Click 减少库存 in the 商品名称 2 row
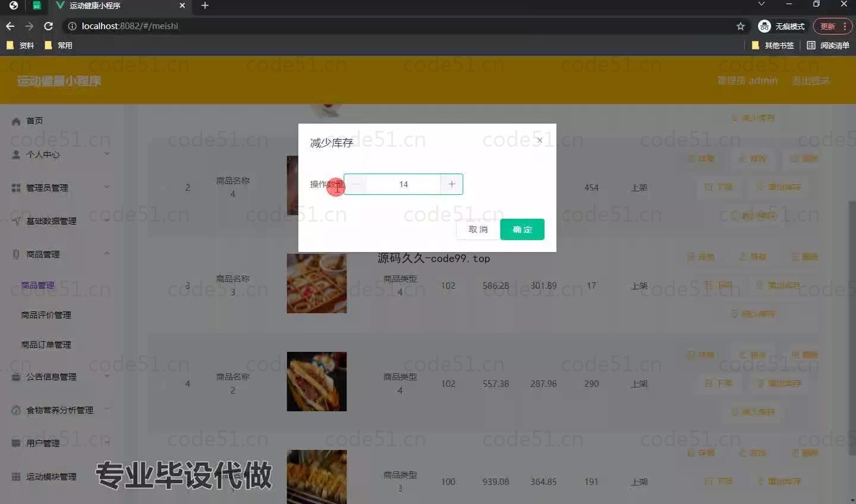This screenshot has width=856, height=504. (x=753, y=412)
